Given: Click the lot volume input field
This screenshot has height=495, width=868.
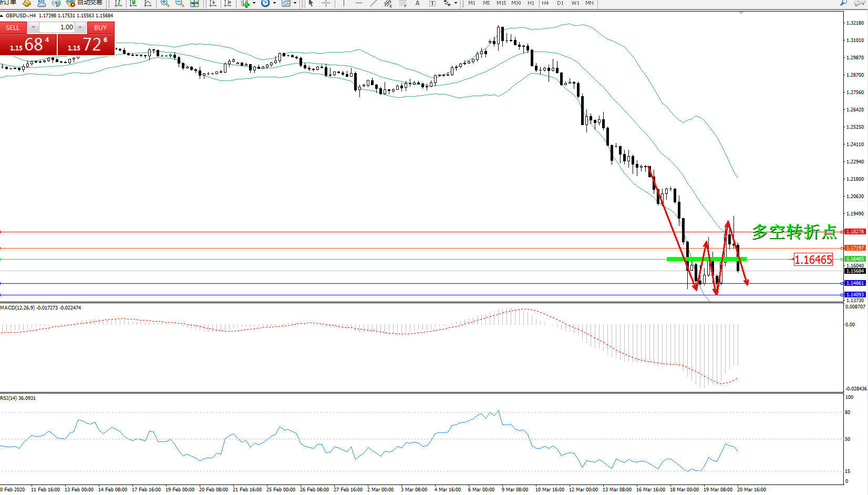Looking at the screenshot, I should point(57,27).
